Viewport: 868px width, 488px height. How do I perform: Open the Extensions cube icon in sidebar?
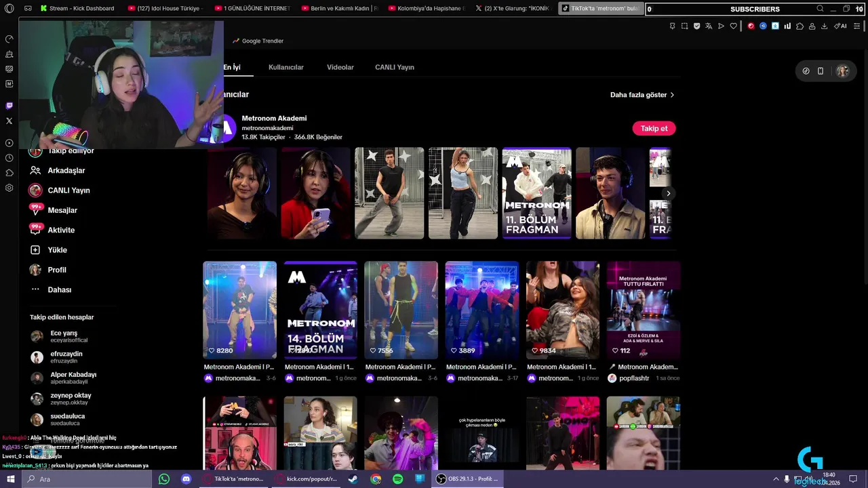[x=9, y=173]
